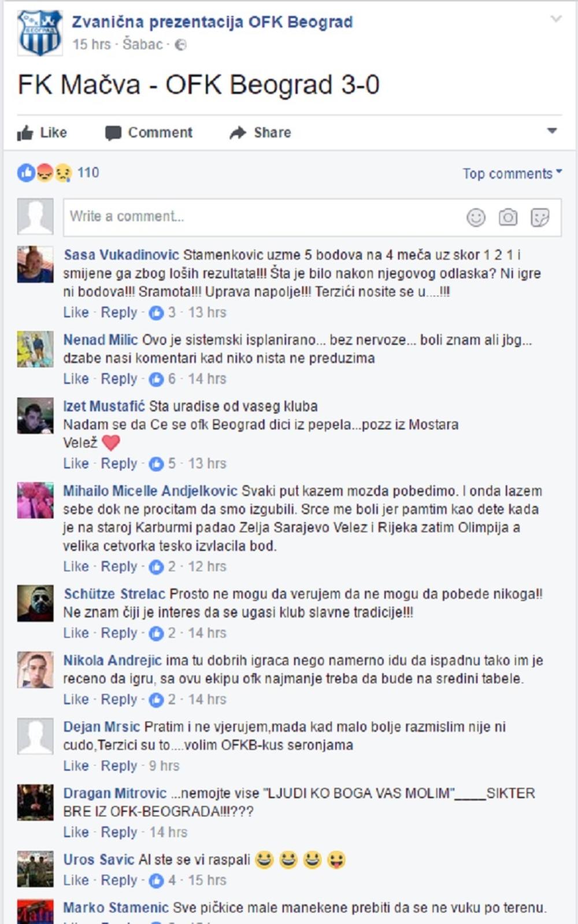This screenshot has height=924, width=578.
Task: View reactions via the angry emoji icon
Action: tap(45, 172)
